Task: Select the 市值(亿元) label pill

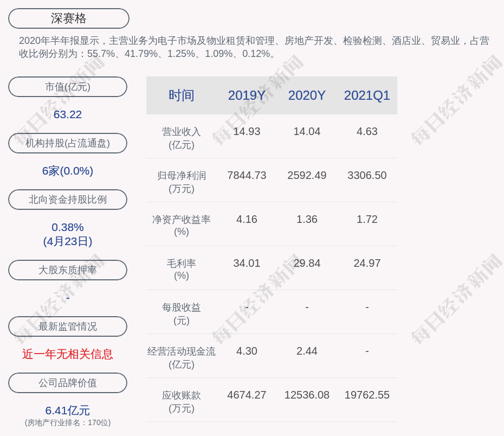Action: click(68, 87)
